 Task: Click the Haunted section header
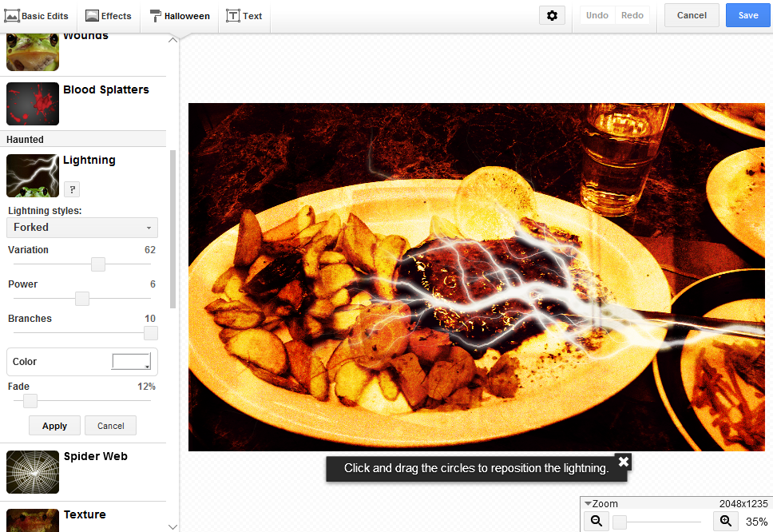tap(83, 139)
